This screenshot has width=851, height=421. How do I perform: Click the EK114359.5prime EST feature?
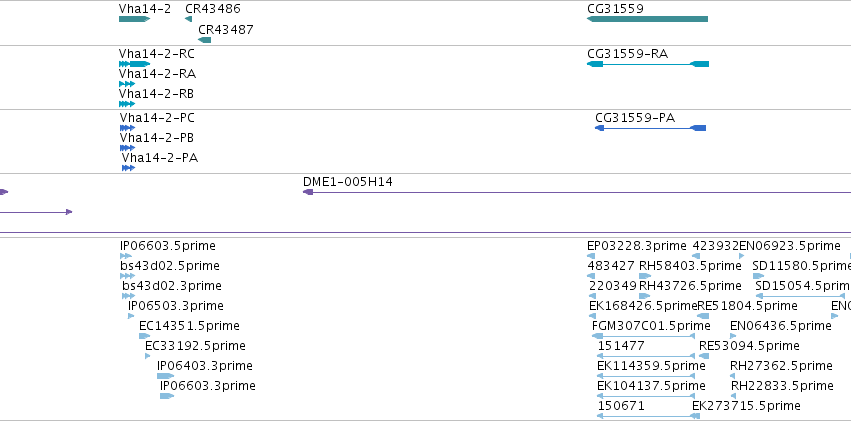(x=646, y=376)
